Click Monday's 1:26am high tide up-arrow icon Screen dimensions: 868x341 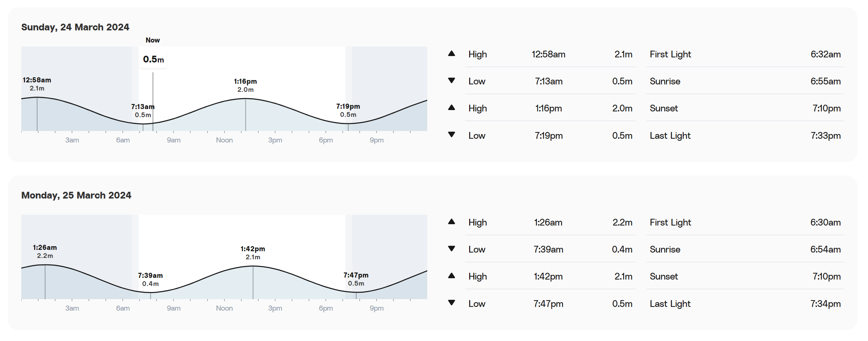point(451,222)
